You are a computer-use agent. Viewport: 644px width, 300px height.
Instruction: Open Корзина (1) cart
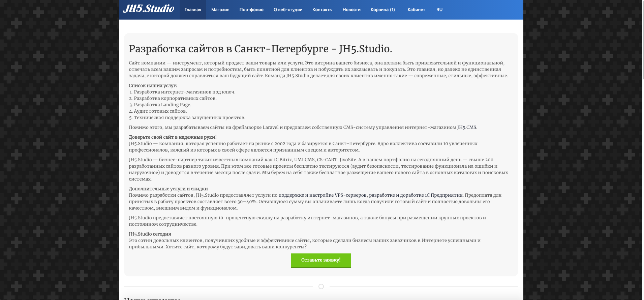click(383, 10)
